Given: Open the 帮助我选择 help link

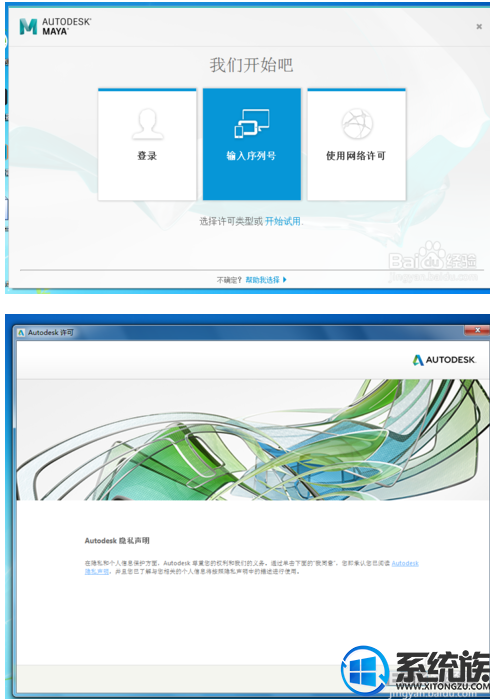Looking at the screenshot, I should pos(263,280).
